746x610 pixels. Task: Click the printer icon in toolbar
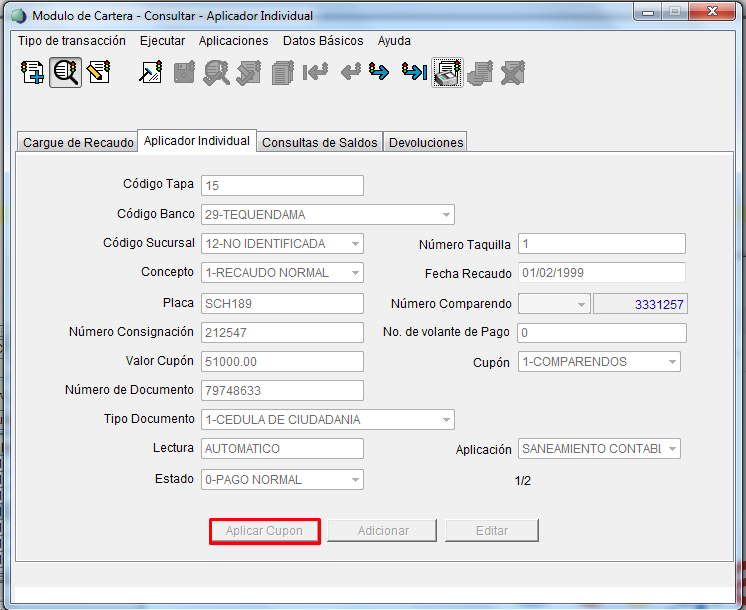447,72
